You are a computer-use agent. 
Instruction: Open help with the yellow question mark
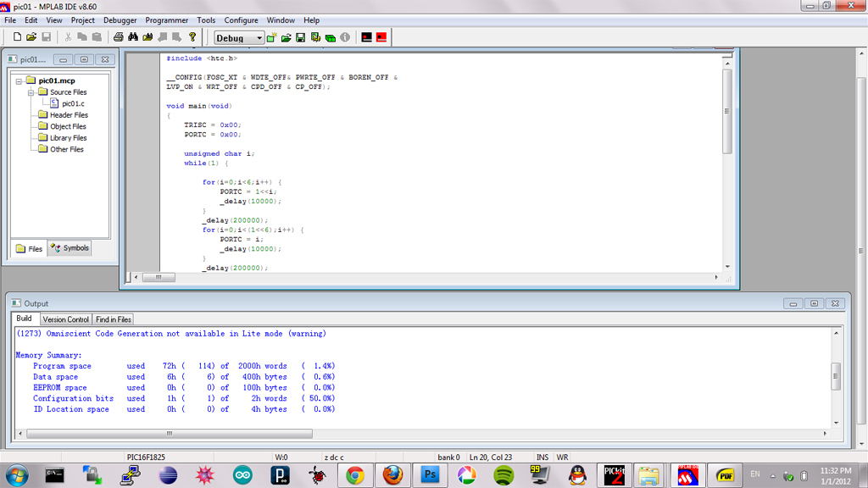192,37
